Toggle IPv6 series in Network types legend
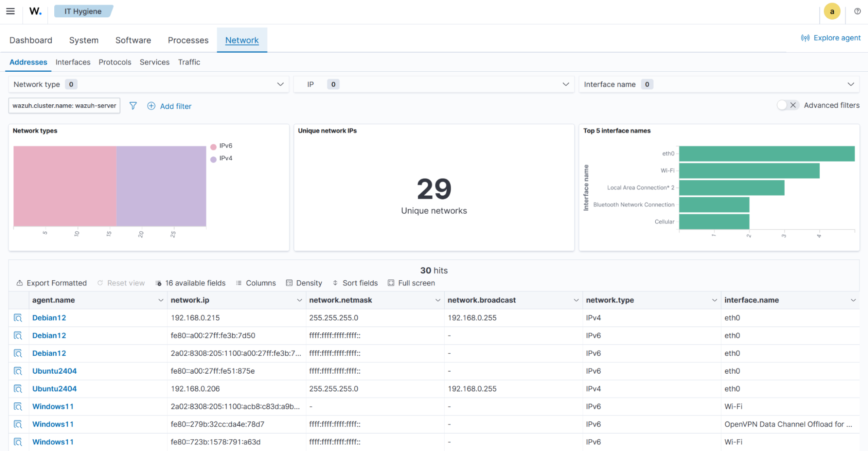Viewport: 868px width, 451px height. click(x=225, y=146)
